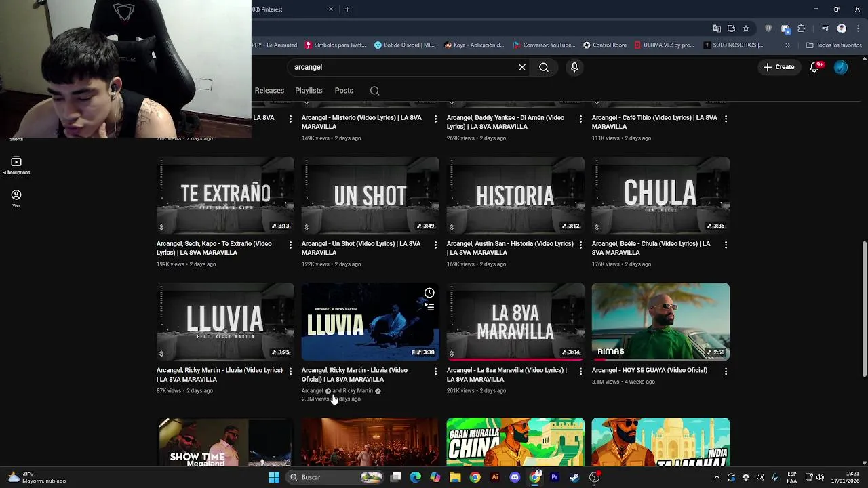Open options for HOY SE GUAYA video

[x=726, y=371]
